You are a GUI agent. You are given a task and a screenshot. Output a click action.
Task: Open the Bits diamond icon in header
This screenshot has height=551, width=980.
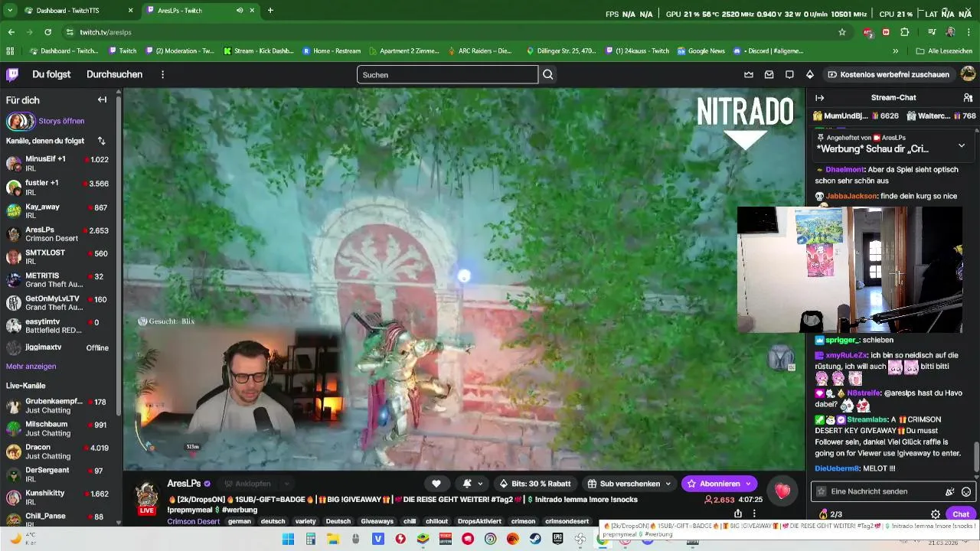point(810,74)
